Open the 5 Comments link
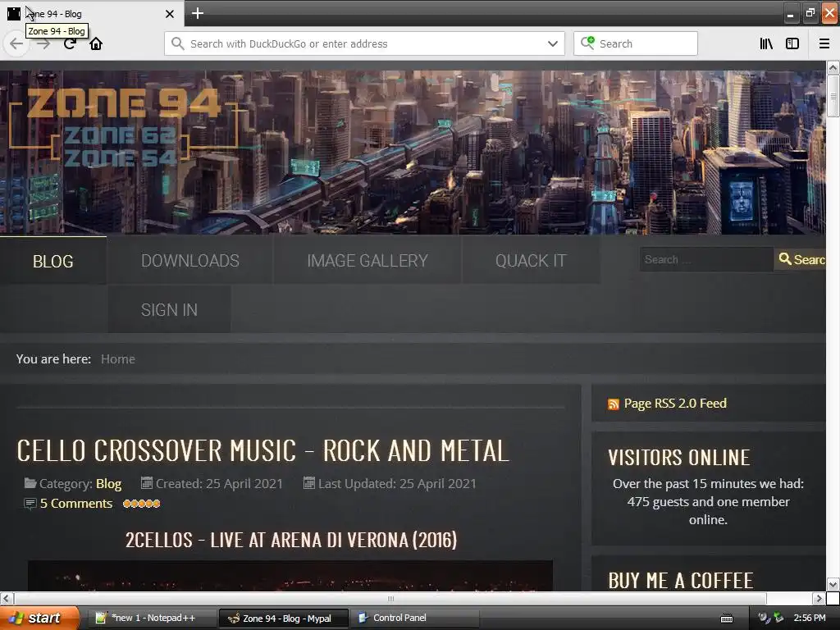 click(x=76, y=504)
